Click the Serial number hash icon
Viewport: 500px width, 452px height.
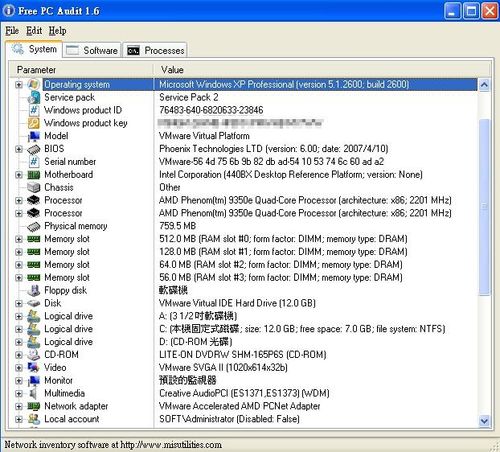click(x=33, y=162)
